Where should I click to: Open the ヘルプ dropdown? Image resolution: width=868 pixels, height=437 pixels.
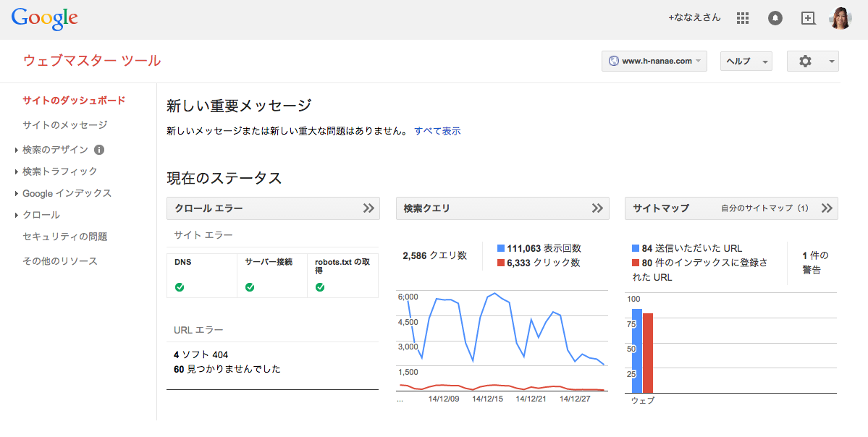pyautogui.click(x=746, y=61)
